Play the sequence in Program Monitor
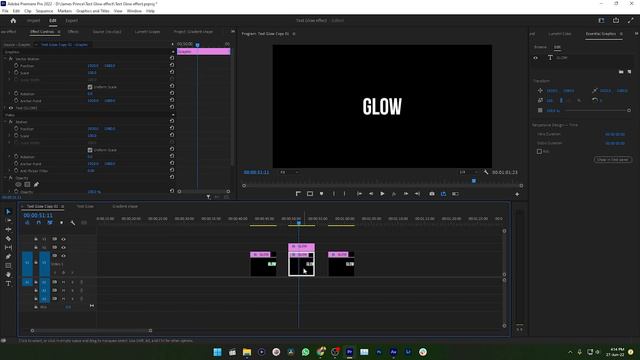This screenshot has height=360, width=640. (382, 194)
